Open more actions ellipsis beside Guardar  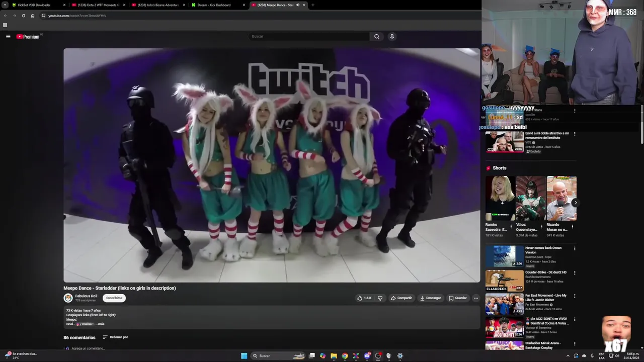click(476, 298)
